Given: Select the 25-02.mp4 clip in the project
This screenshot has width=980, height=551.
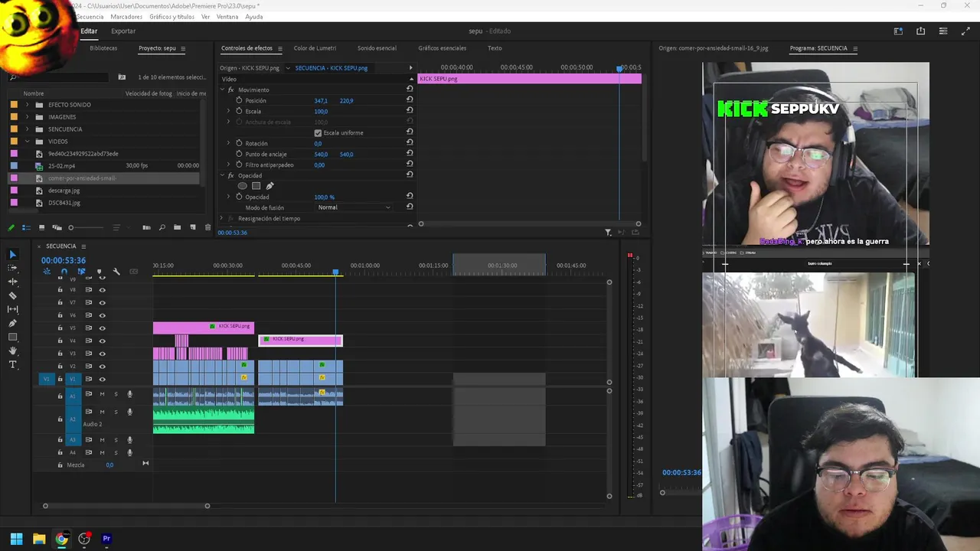Looking at the screenshot, I should pos(61,166).
